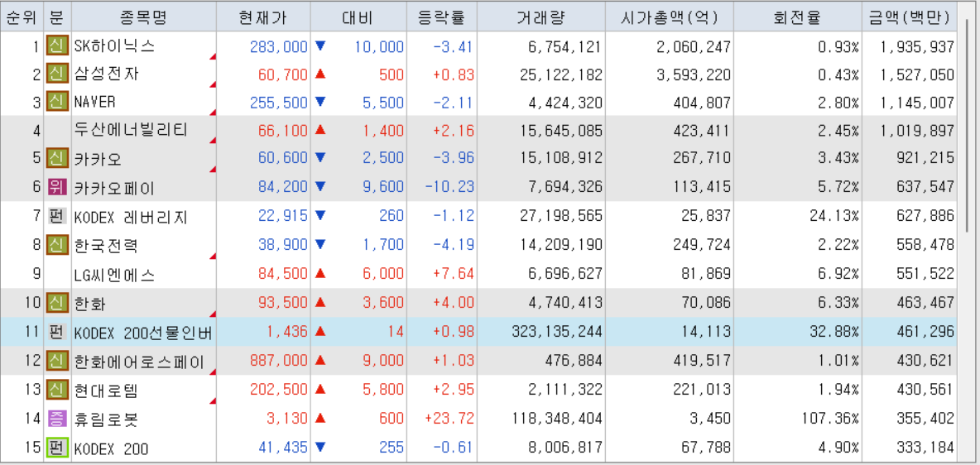Sort by the 금액(백만) column header
The image size is (980, 465).
tap(910, 17)
